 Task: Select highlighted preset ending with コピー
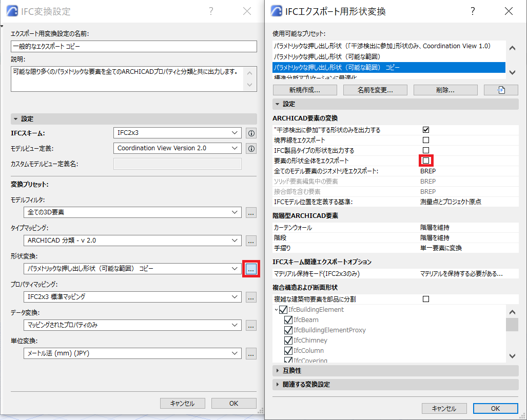(x=389, y=68)
